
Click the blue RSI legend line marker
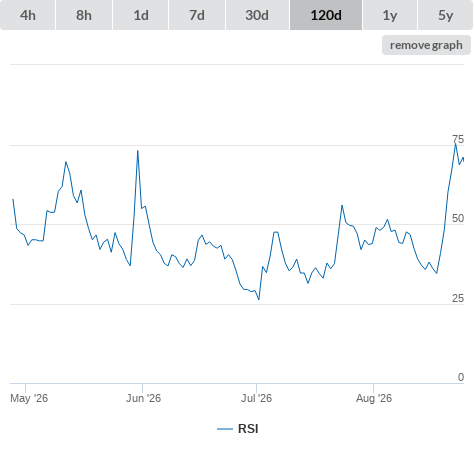[225, 429]
